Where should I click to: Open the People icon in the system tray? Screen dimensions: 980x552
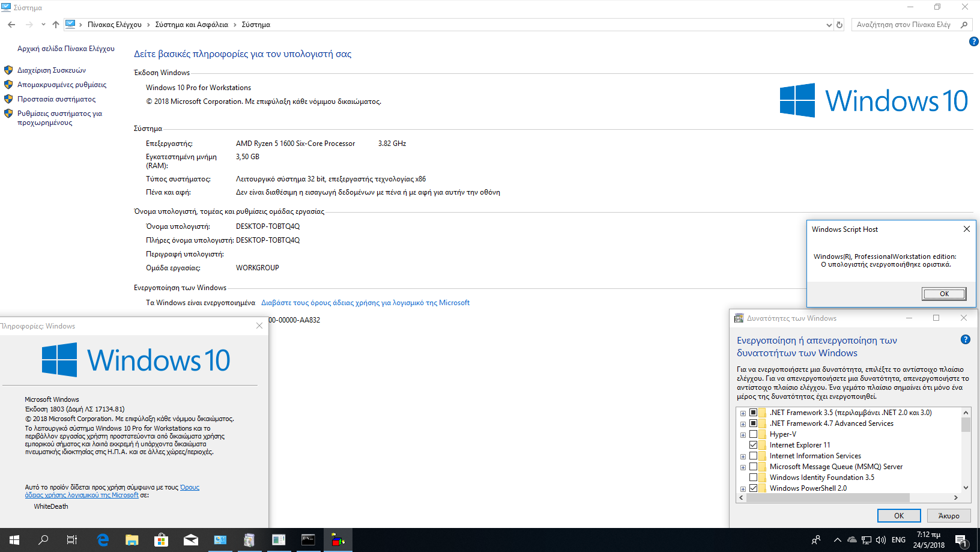point(816,540)
